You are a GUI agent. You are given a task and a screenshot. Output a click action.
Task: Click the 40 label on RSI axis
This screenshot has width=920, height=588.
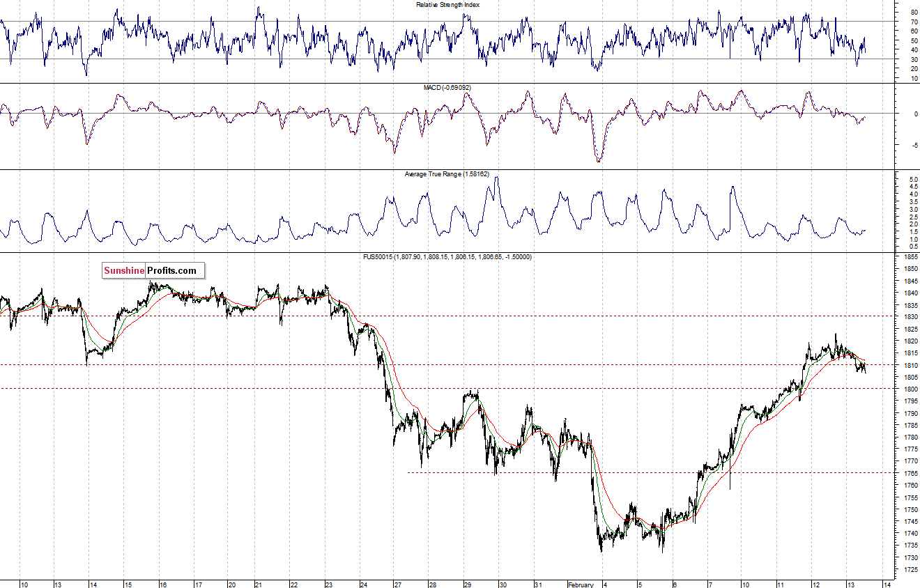(x=913, y=49)
